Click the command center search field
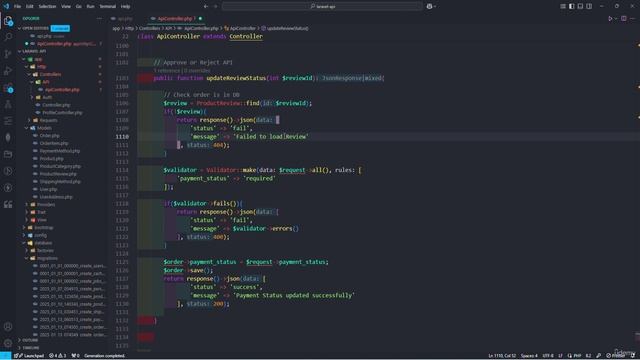 322,7
